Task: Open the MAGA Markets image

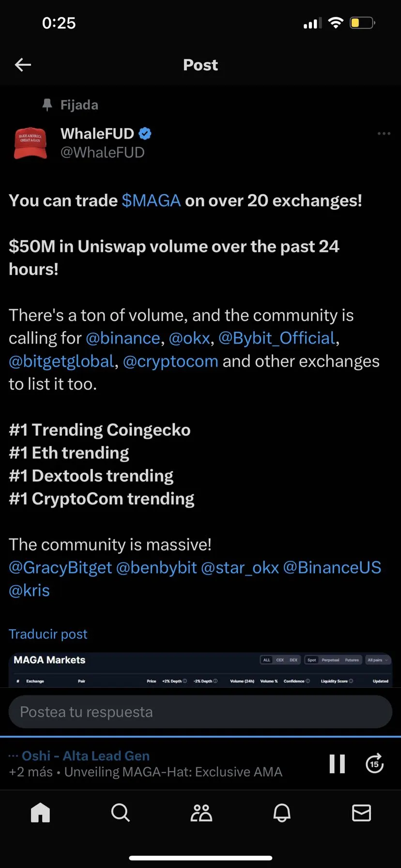Action: [x=200, y=670]
